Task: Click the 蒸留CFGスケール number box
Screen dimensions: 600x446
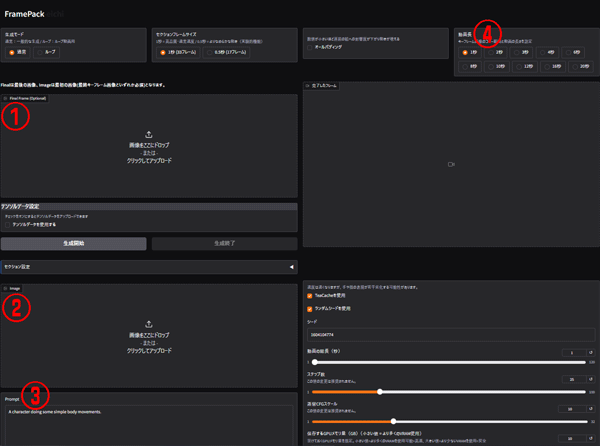Action: pos(572,409)
